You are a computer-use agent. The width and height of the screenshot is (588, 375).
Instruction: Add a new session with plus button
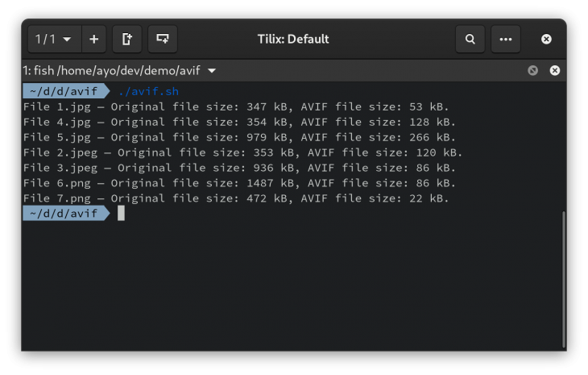[93, 39]
